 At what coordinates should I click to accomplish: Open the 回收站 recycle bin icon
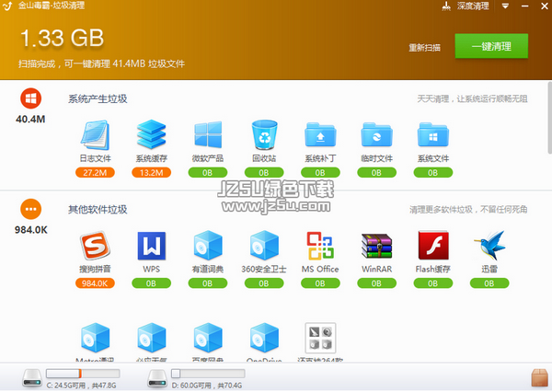click(x=264, y=134)
